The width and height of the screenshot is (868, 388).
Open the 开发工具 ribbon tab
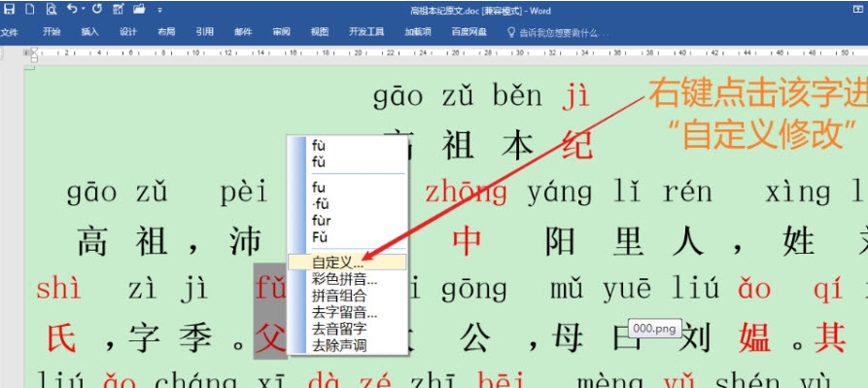click(366, 32)
